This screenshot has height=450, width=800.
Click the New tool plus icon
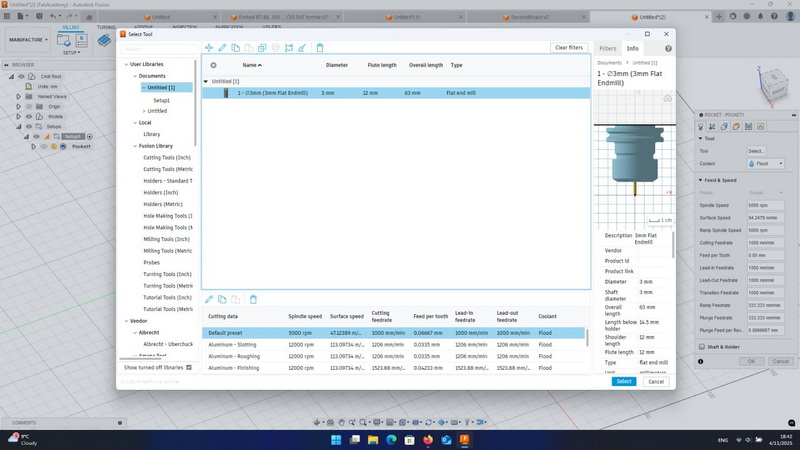pos(209,48)
